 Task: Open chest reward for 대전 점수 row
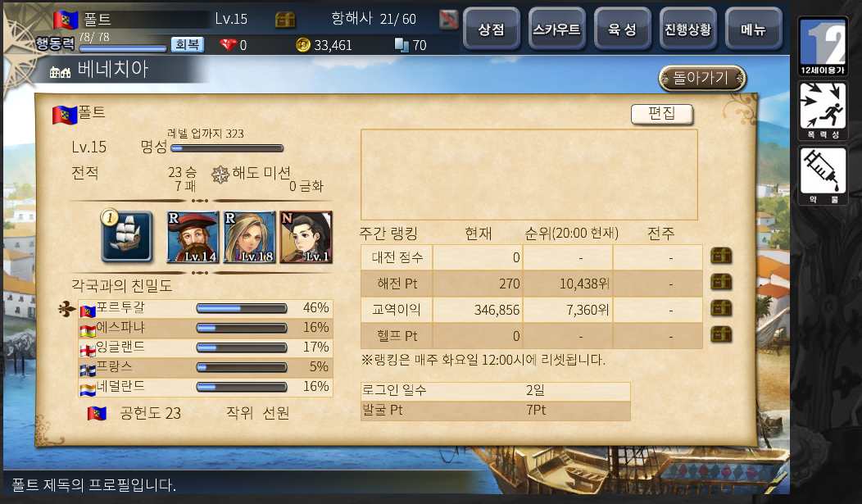(721, 257)
